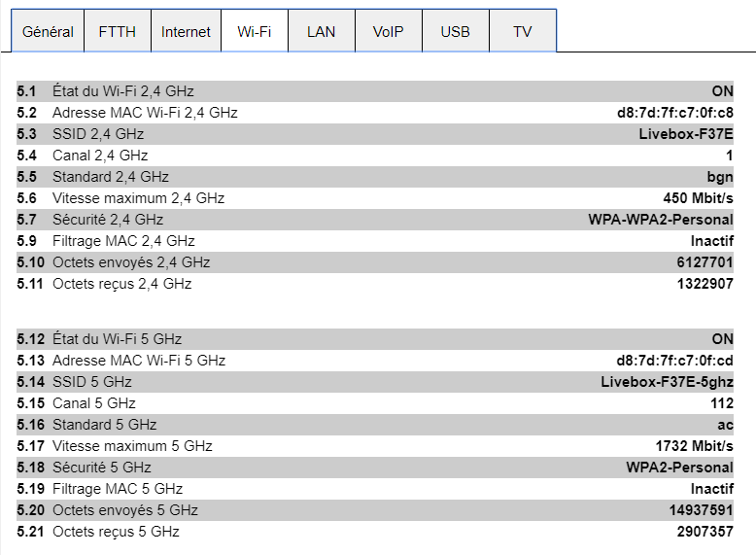The image size is (756, 555).
Task: Select the TV tab
Action: 523,32
